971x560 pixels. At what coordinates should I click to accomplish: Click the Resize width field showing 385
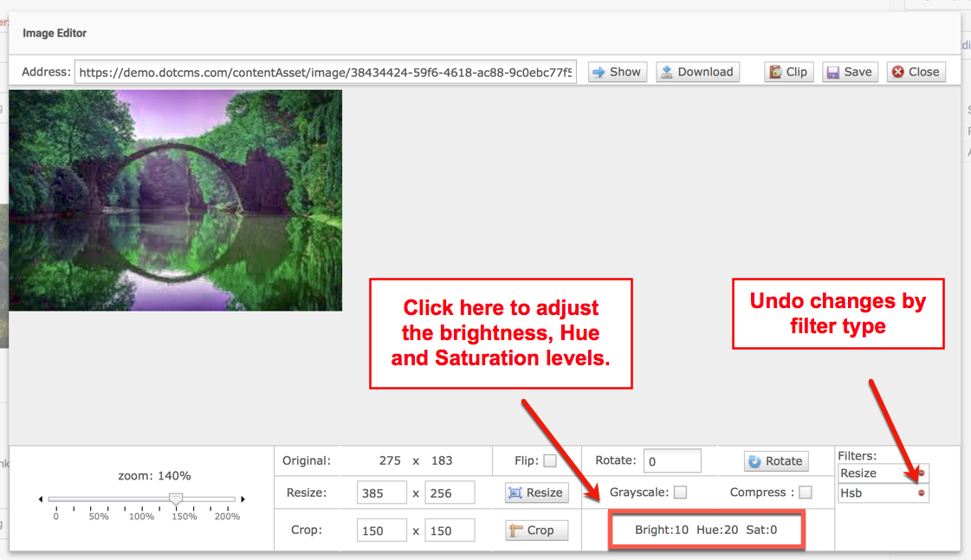pyautogui.click(x=381, y=493)
